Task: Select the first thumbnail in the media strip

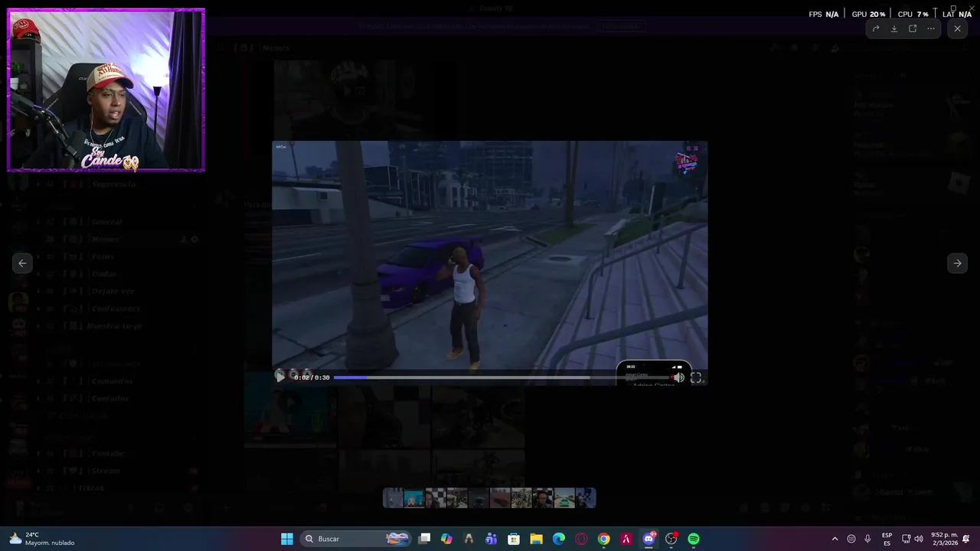Action: [394, 498]
